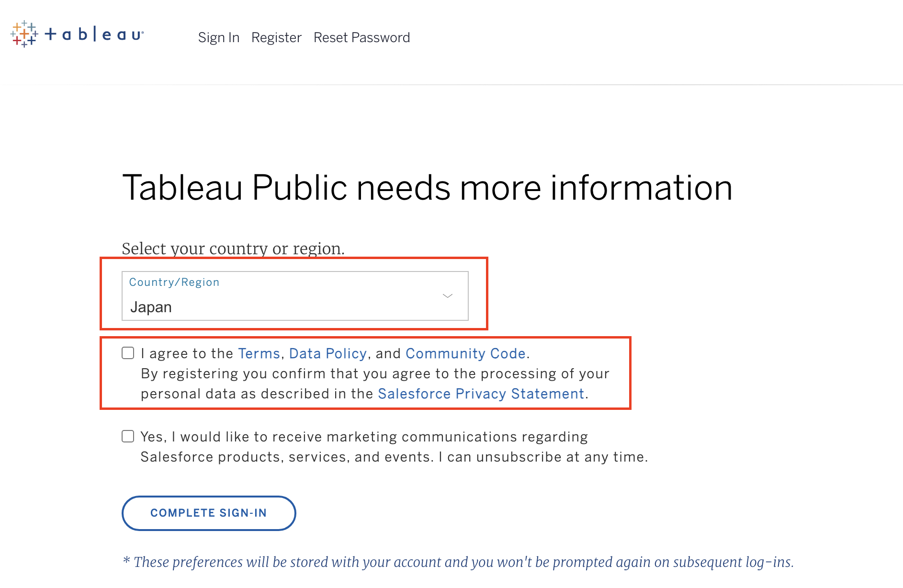Open the Country/Region dropdown field
This screenshot has width=903, height=588.
click(295, 296)
